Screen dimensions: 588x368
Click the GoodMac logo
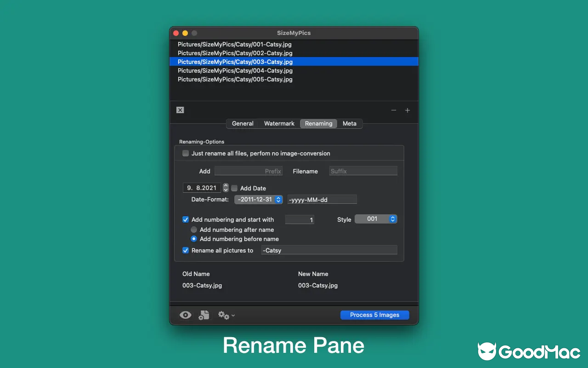pyautogui.click(x=527, y=351)
